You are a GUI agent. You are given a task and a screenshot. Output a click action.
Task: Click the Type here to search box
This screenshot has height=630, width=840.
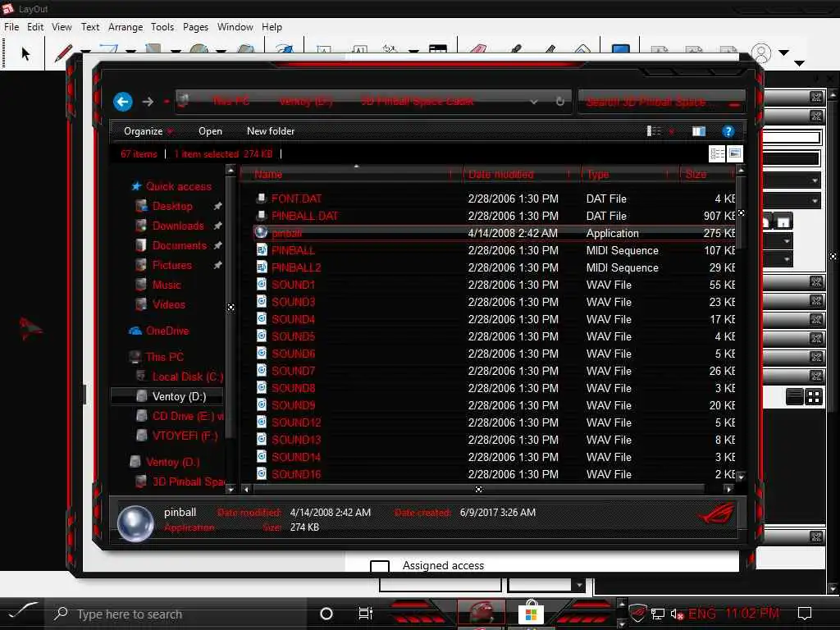click(x=177, y=614)
